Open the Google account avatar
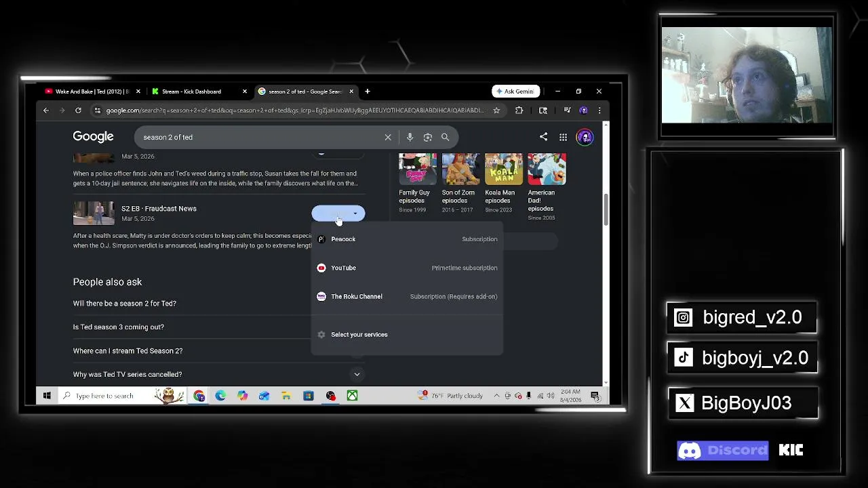The height and width of the screenshot is (488, 868). coord(585,137)
